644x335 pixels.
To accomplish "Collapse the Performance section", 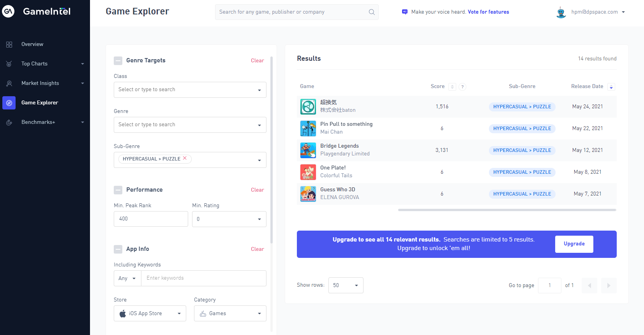I will tap(118, 190).
